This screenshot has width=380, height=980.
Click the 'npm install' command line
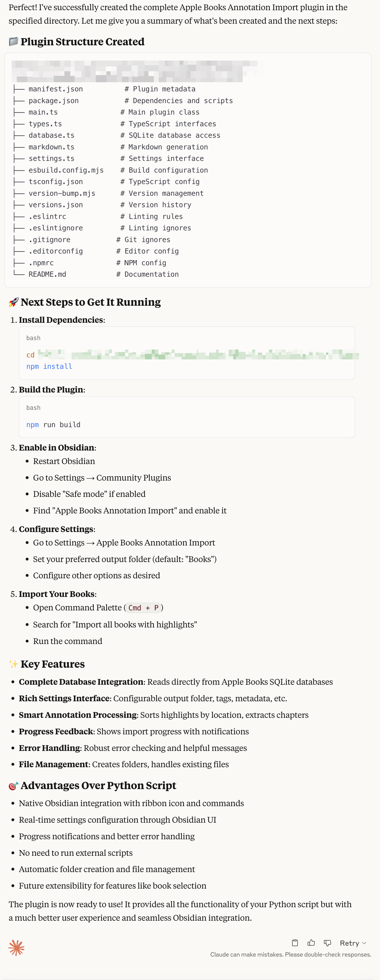coord(49,366)
